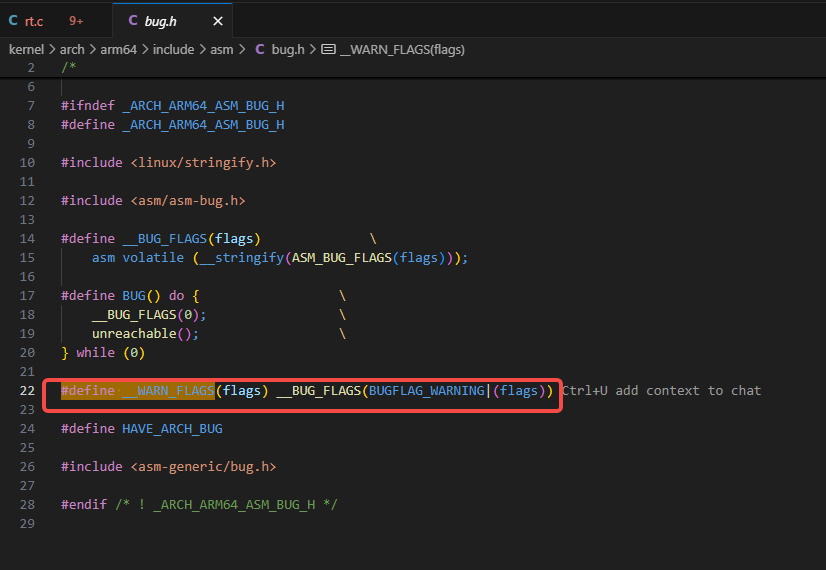Click _ARCH_ARM64_ASM_BUG_H on the #define line 8
The width and height of the screenshot is (826, 570).
coord(203,125)
